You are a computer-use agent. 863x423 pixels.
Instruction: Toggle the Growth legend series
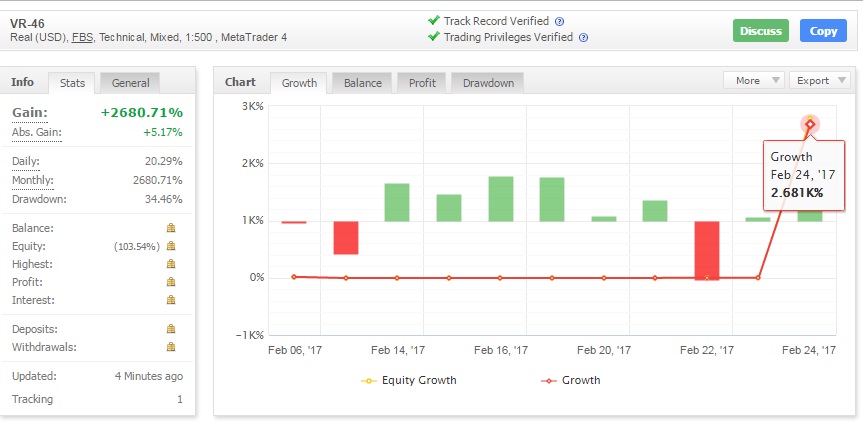pyautogui.click(x=571, y=380)
